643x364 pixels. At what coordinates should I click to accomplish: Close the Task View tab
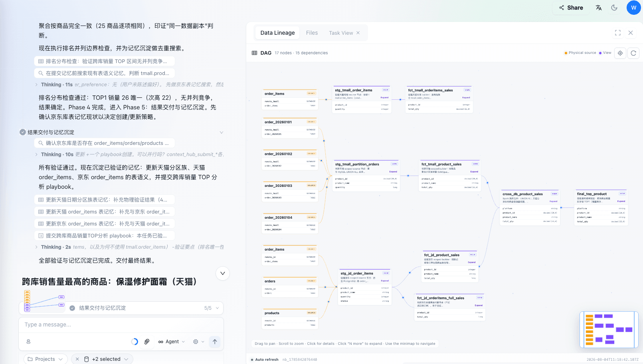click(358, 33)
